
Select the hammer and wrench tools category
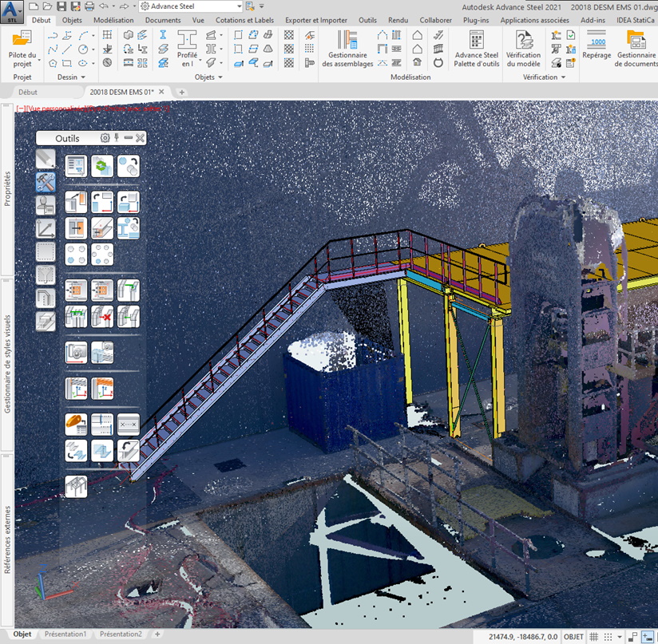pos(46,183)
